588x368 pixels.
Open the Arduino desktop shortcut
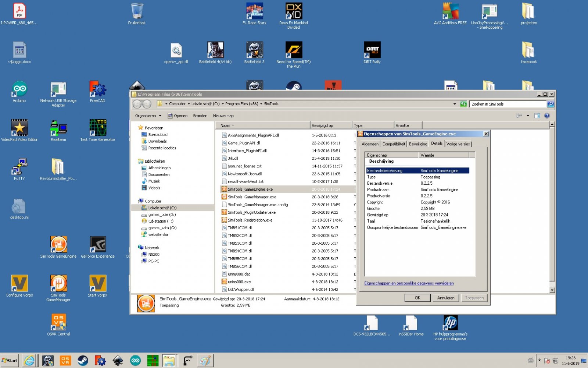click(19, 92)
